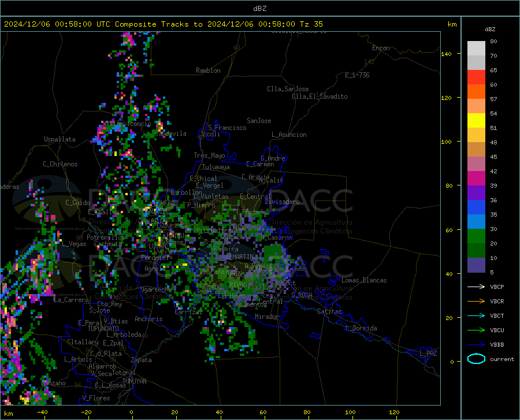
Task: Click the cyan VBCT arrow legend icon
Action: [476, 315]
